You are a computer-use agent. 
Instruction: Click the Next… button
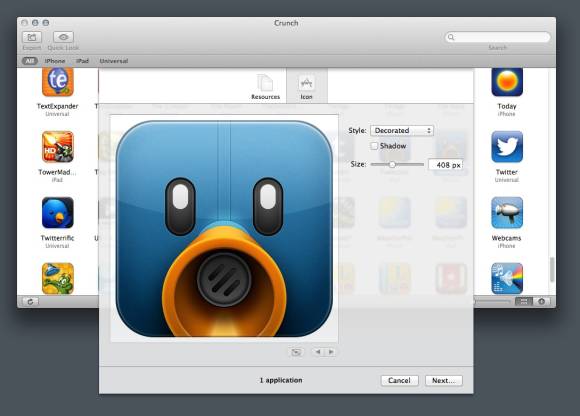click(444, 381)
